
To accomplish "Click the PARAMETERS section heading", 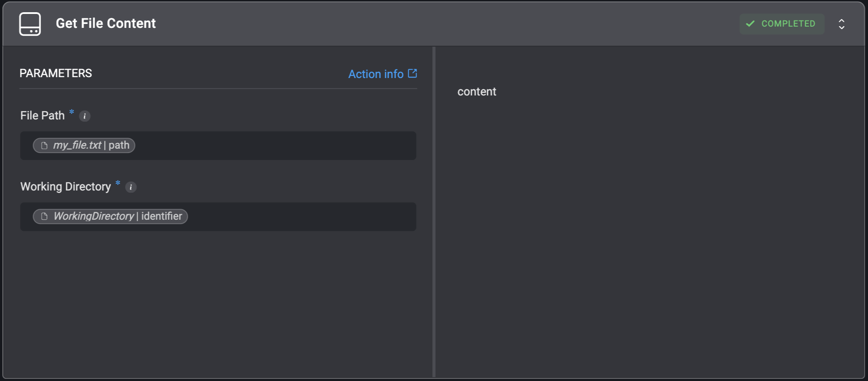I will point(56,73).
